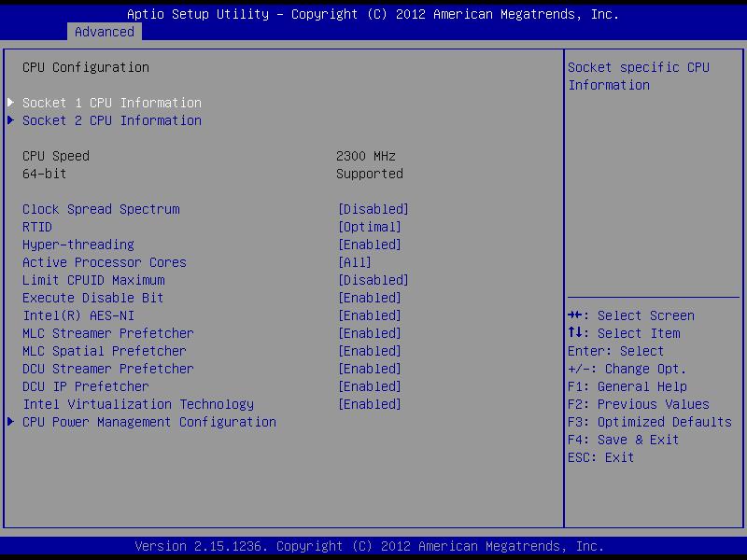
Task: Click the CPU Speed label
Action: (x=56, y=156)
